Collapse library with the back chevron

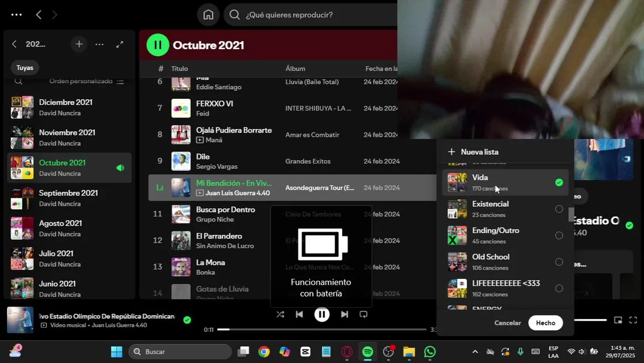pyautogui.click(x=14, y=44)
